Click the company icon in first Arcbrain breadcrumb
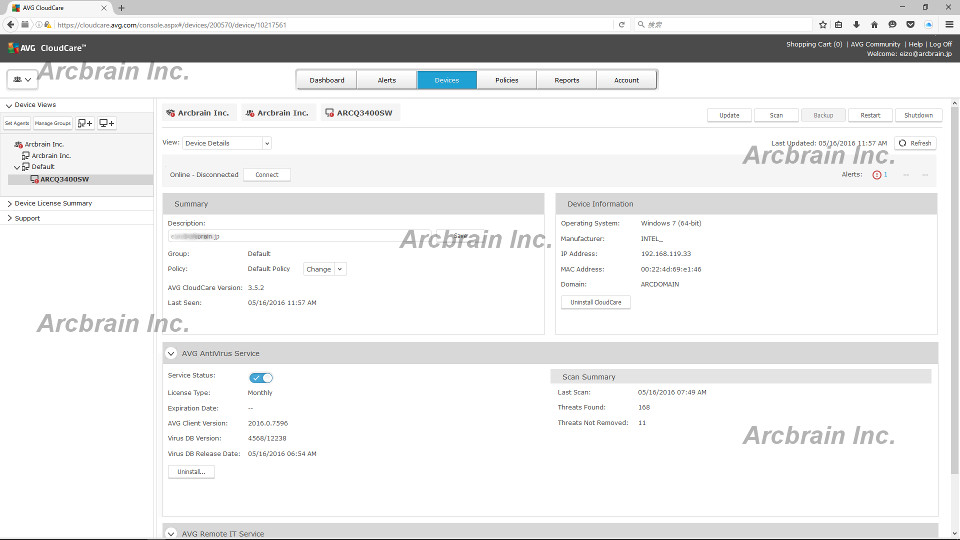960x540 pixels. (x=171, y=113)
